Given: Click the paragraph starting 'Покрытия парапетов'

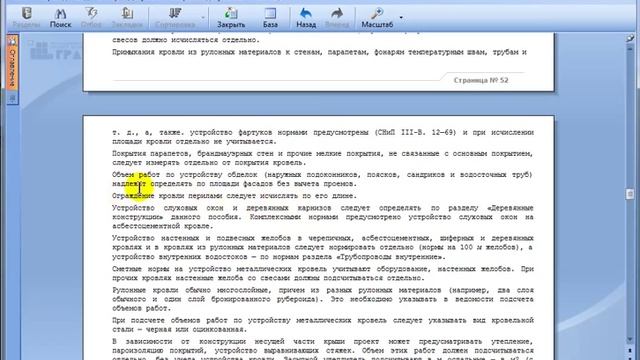Looking at the screenshot, I should 323,158.
